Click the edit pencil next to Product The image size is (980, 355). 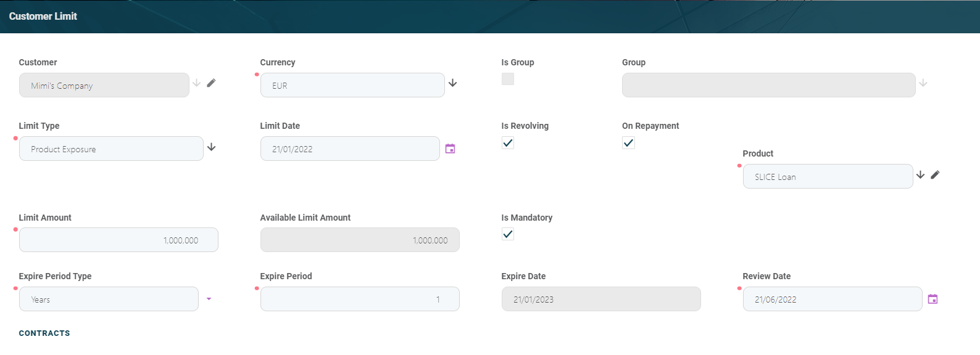coord(935,175)
